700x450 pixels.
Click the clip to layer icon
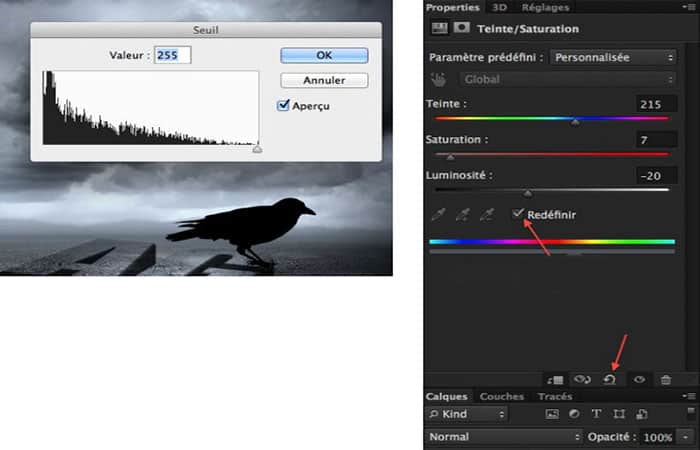tap(555, 380)
